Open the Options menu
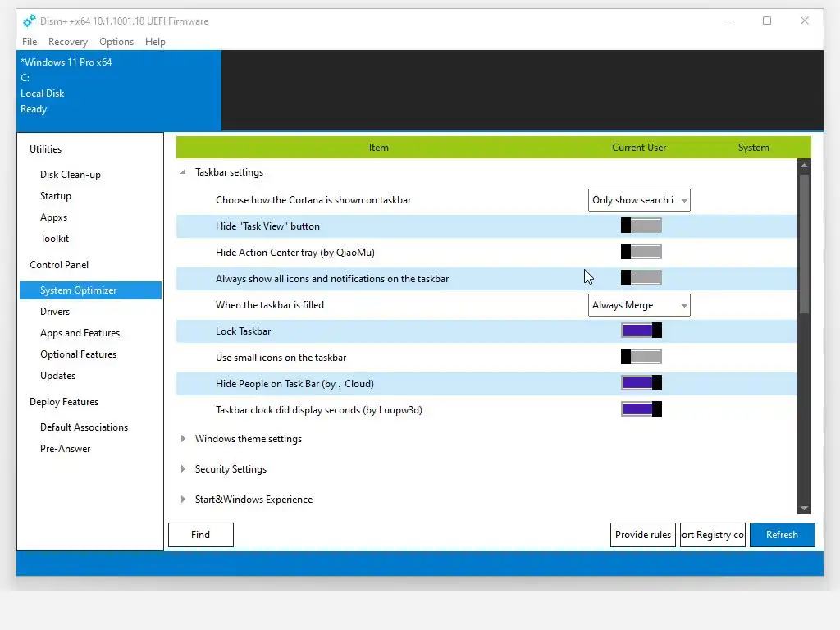Image resolution: width=840 pixels, height=630 pixels. 116,42
